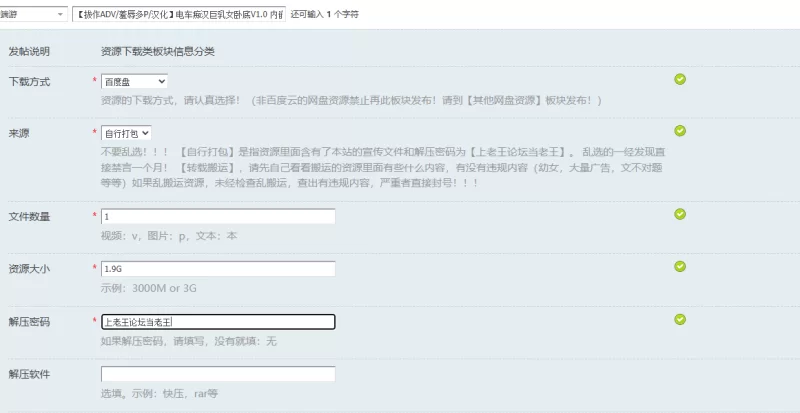Viewport: 800px width, 413px height.
Task: Click the 示例：3000M or 3G hint
Action: [148, 288]
